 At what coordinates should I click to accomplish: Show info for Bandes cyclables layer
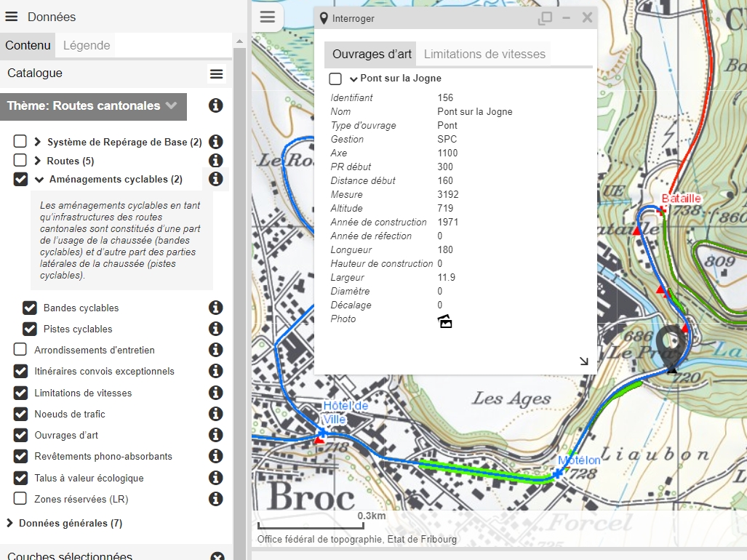[215, 308]
